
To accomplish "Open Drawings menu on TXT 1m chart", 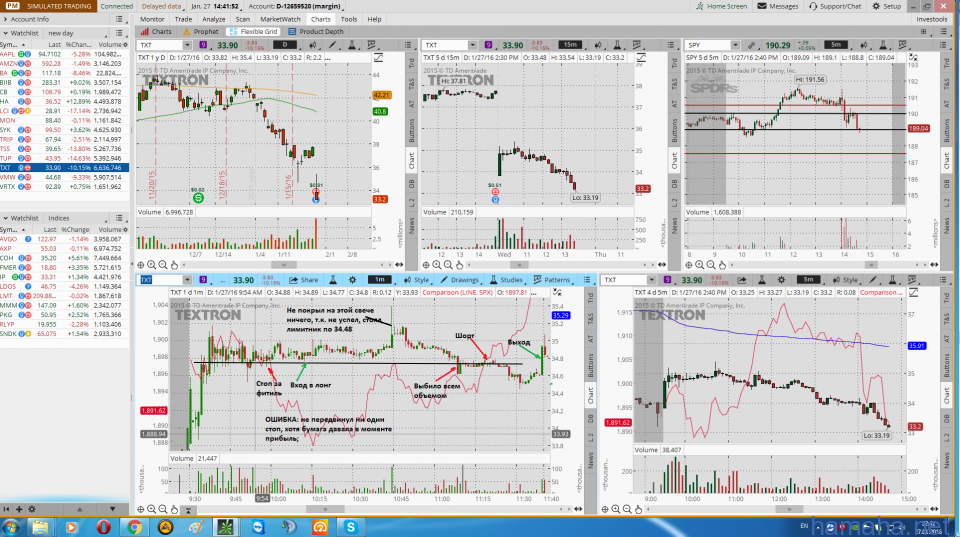I will 459,280.
